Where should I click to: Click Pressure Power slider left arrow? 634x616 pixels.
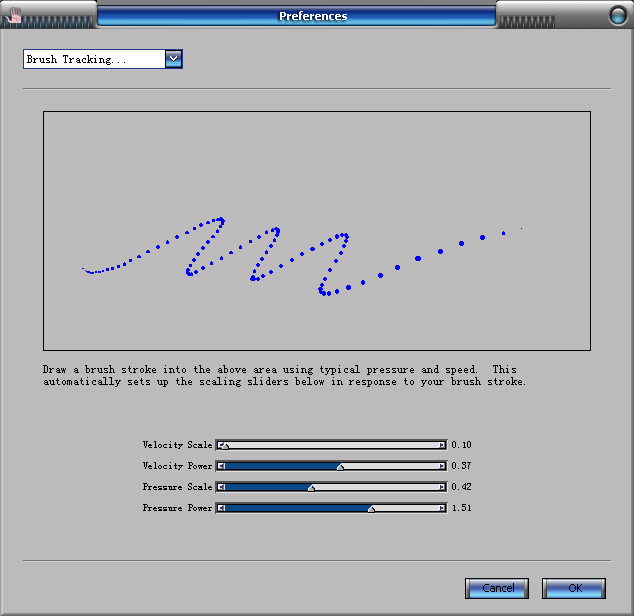(221, 508)
